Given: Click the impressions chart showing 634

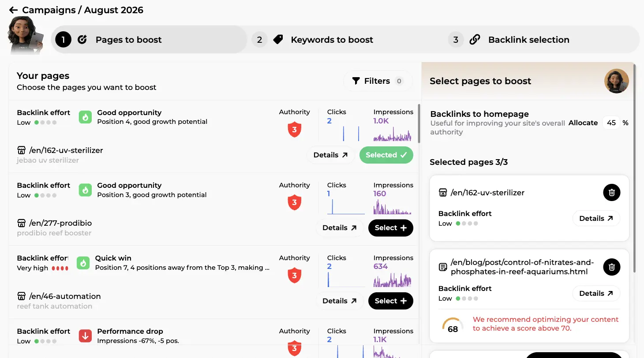Looking at the screenshot, I should (x=392, y=279).
